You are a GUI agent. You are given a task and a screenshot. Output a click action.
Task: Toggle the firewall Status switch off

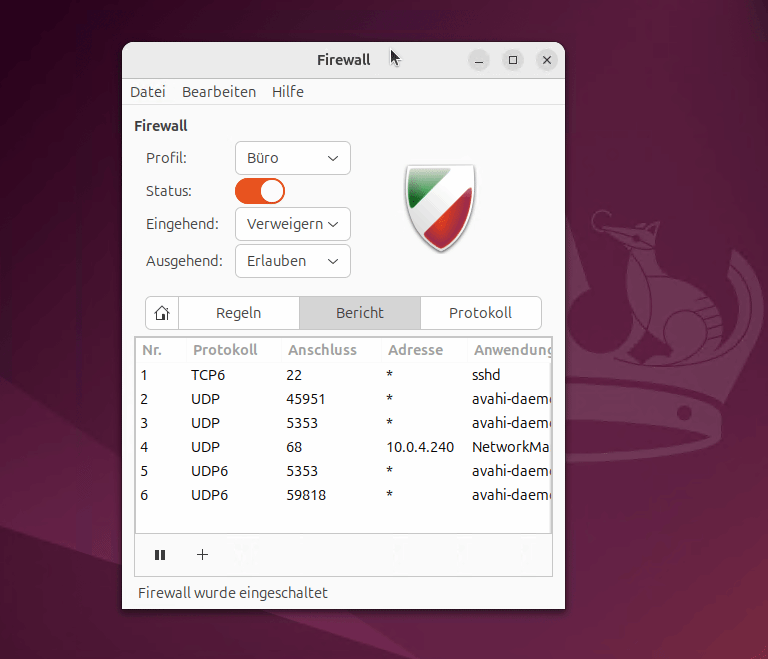[x=260, y=191]
